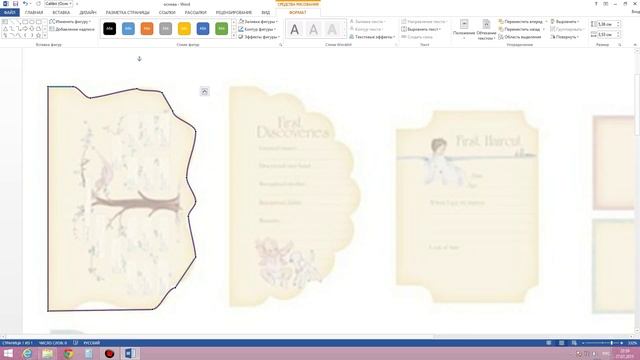The width and height of the screenshot is (640, 360).
Task: Expand the shapes gallery list
Action: [45, 36]
